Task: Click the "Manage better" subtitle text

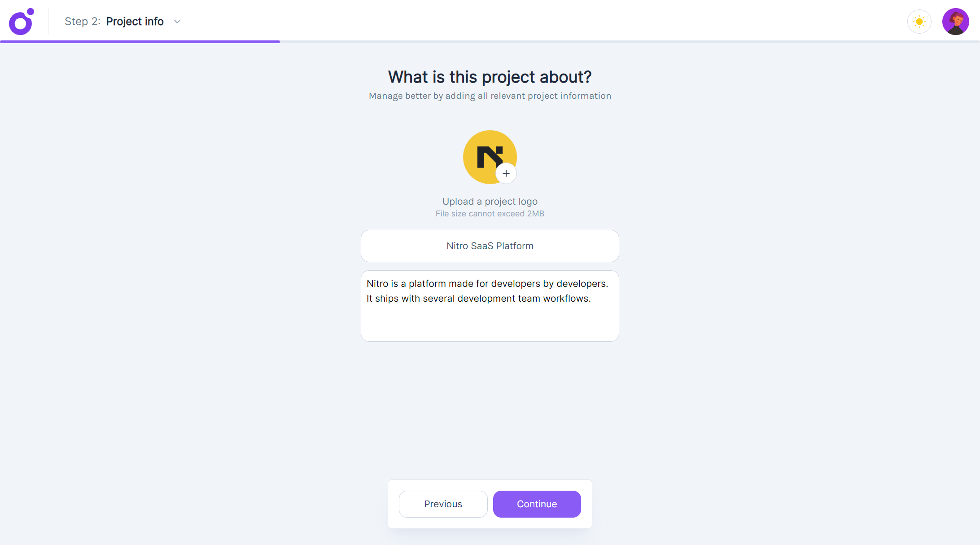Action: point(490,96)
